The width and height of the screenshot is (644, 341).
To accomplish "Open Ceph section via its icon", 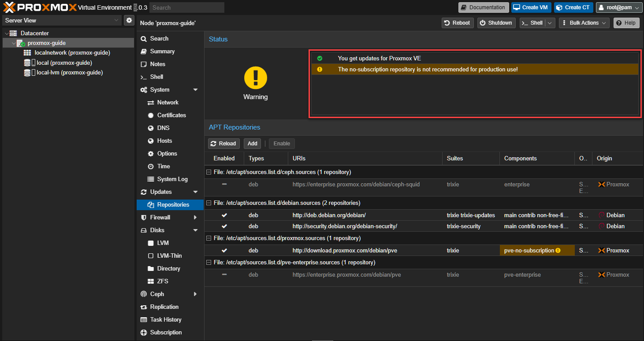I will 144,294.
